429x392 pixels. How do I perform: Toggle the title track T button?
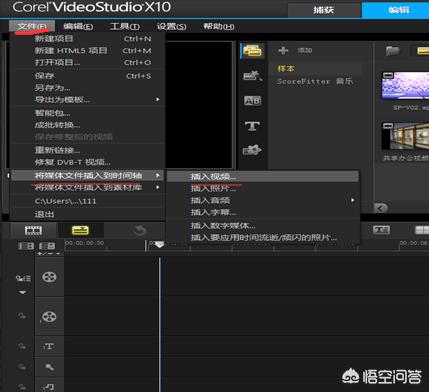click(x=49, y=347)
